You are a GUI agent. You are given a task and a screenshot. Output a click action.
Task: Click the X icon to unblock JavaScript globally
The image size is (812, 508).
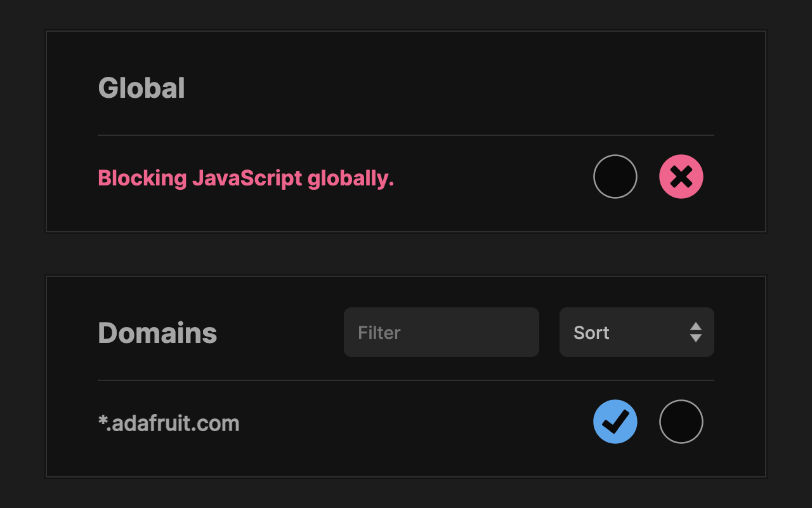point(681,176)
